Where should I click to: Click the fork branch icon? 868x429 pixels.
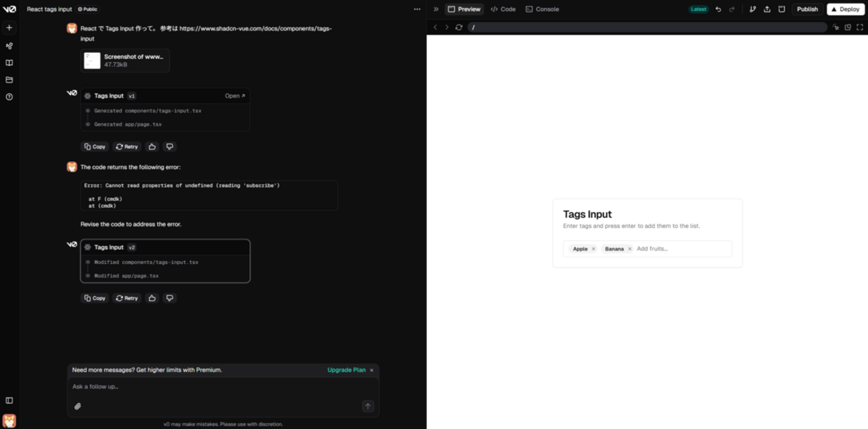752,9
